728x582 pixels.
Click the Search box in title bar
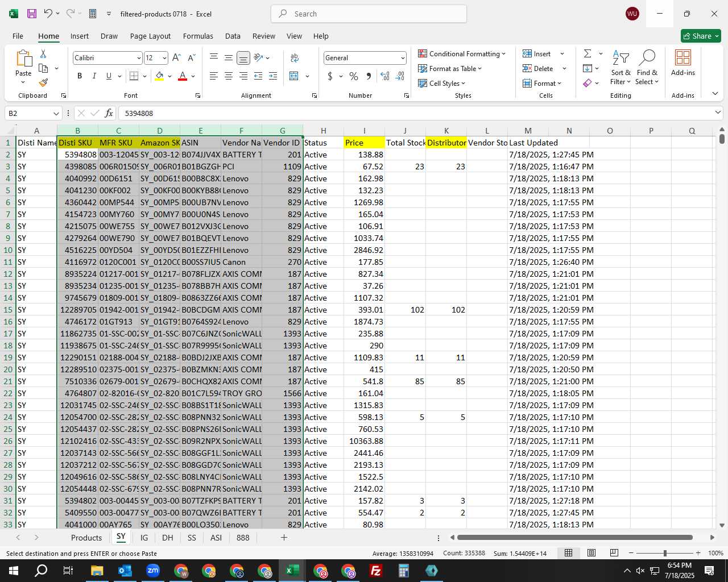pos(369,14)
